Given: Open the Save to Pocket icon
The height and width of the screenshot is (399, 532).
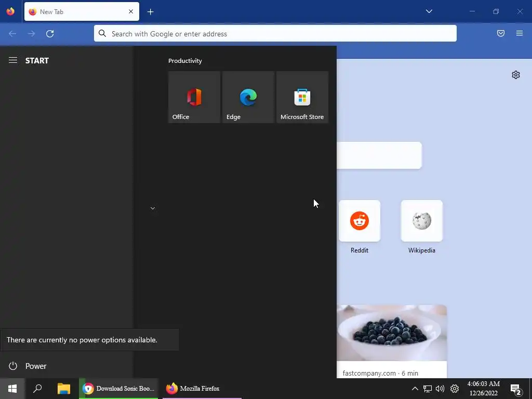Looking at the screenshot, I should click(x=501, y=33).
